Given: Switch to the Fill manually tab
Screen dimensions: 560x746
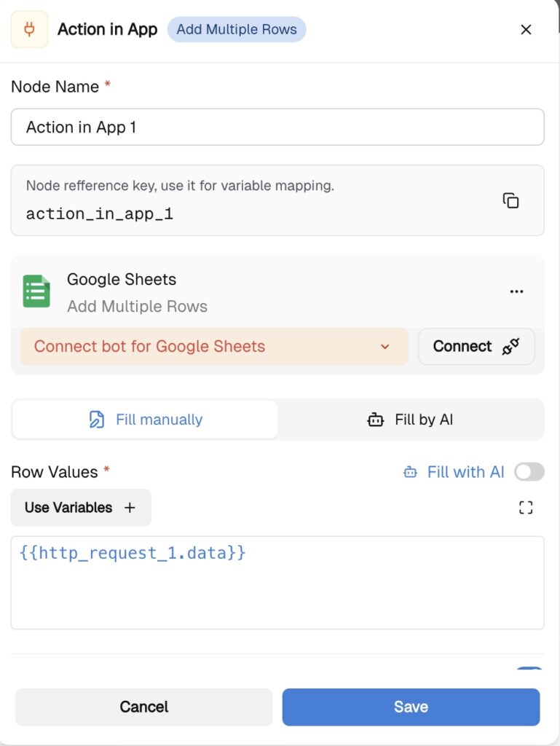Looking at the screenshot, I should point(145,420).
